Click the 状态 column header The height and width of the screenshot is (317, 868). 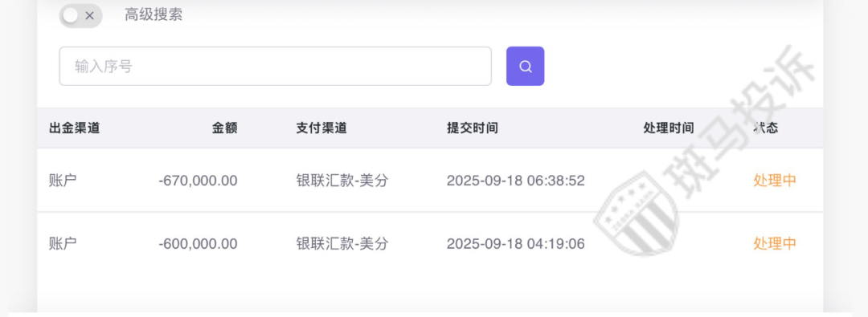766,128
